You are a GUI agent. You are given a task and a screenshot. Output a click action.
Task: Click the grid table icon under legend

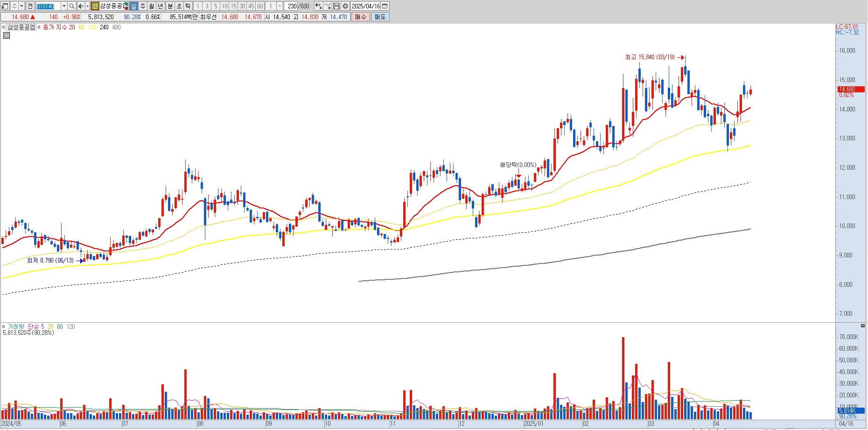click(x=7, y=35)
